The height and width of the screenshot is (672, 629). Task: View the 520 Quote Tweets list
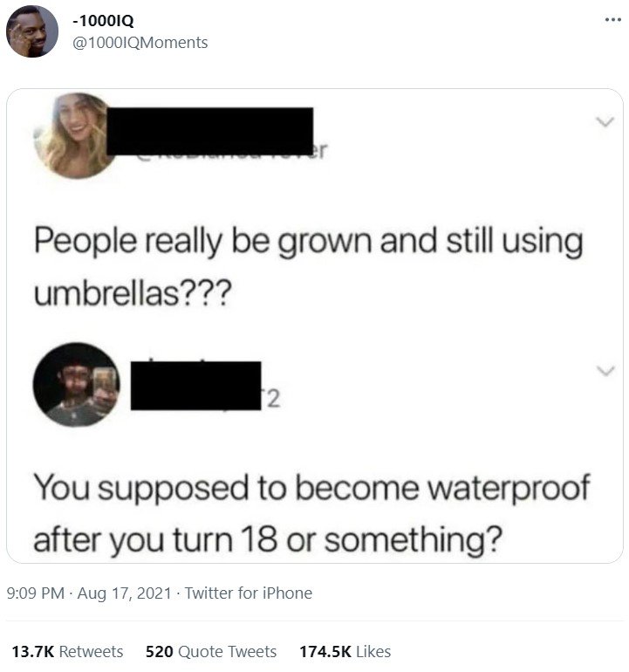click(211, 651)
